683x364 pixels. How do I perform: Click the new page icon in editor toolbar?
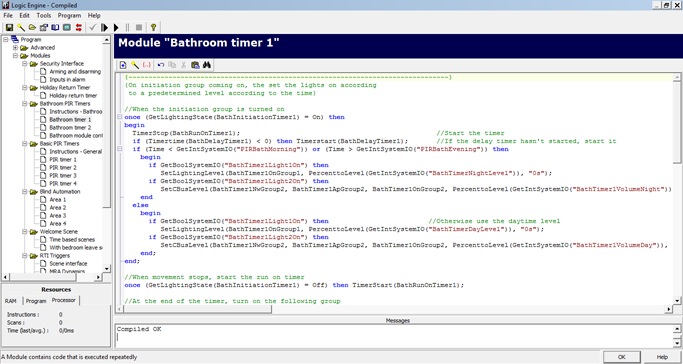[123, 65]
